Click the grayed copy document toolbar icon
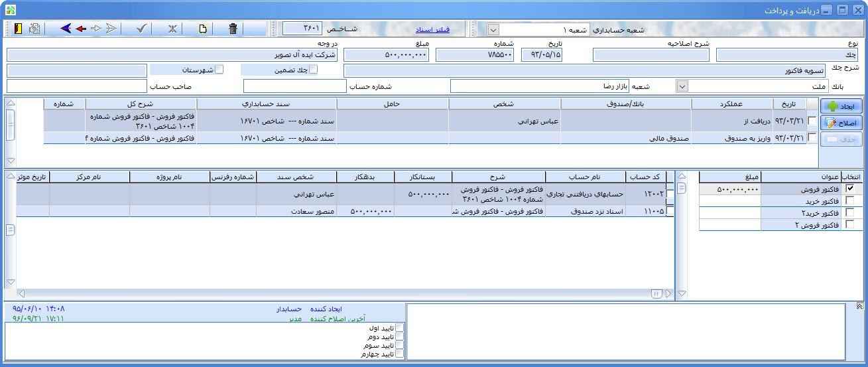 pyautogui.click(x=34, y=29)
